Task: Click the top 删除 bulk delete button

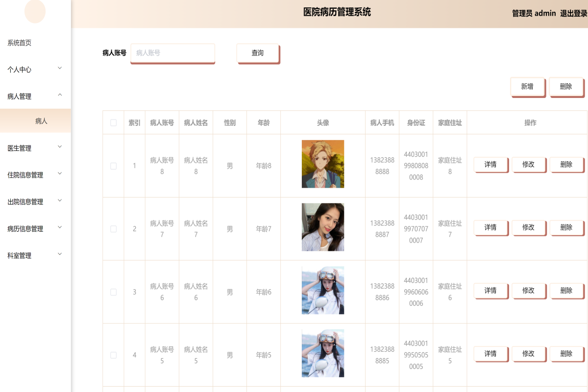Action: [x=566, y=86]
